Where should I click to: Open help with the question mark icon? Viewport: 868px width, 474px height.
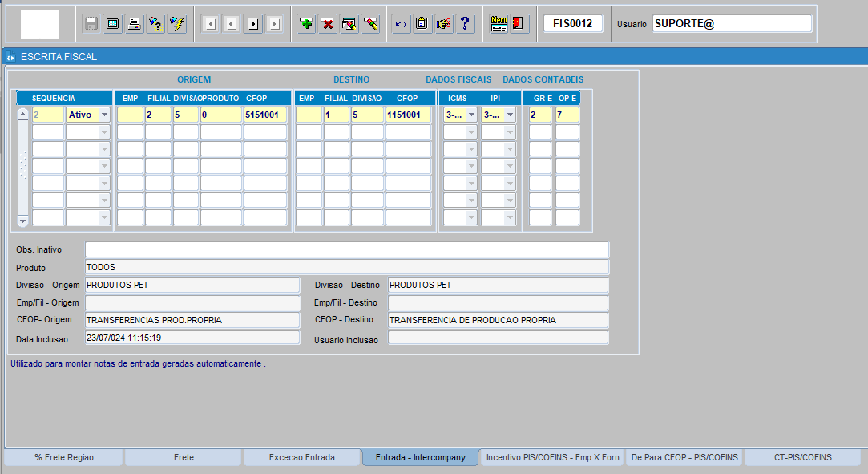(x=465, y=24)
